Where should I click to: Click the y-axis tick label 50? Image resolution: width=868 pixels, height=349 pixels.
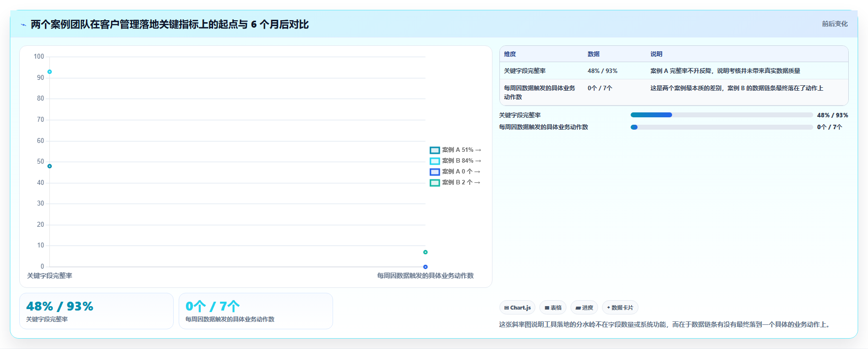40,162
